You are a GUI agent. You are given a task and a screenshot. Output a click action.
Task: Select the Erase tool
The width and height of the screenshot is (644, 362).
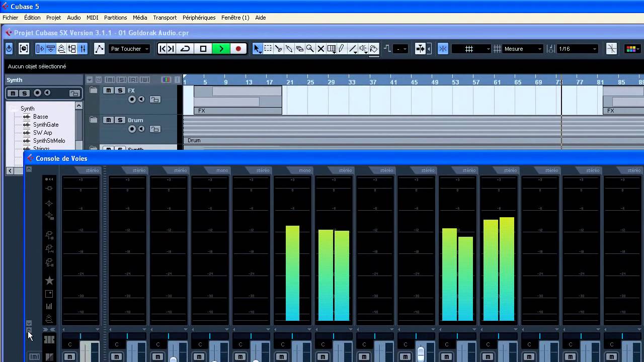pyautogui.click(x=300, y=49)
